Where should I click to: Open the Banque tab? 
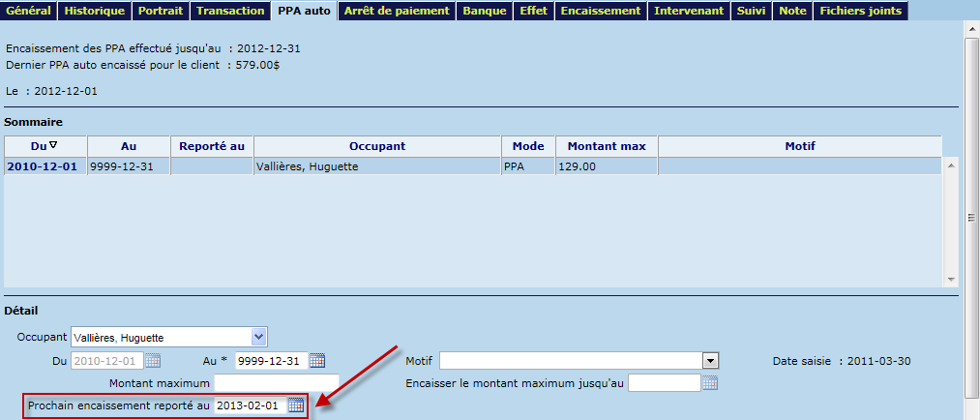tap(484, 11)
